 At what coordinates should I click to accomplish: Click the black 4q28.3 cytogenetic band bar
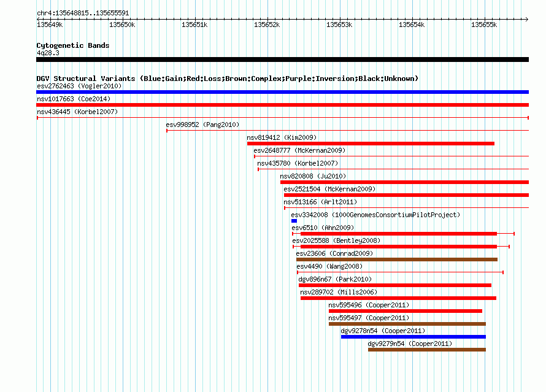tap(282, 60)
